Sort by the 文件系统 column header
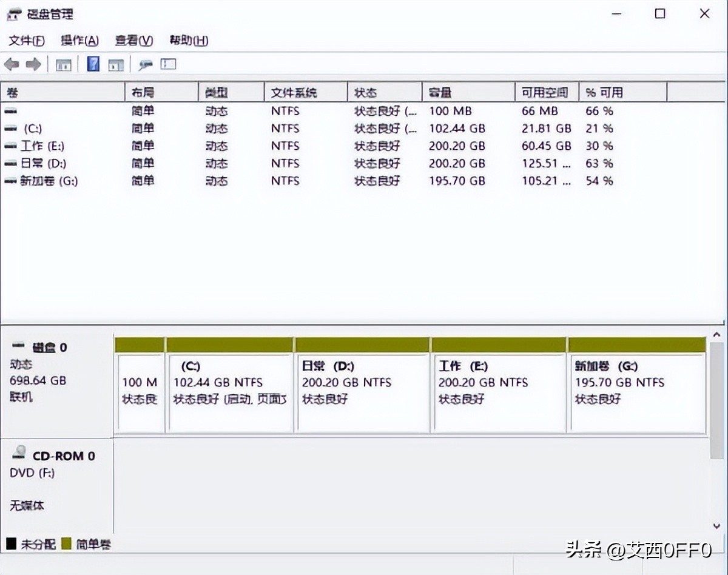This screenshot has width=728, height=575. pos(306,92)
